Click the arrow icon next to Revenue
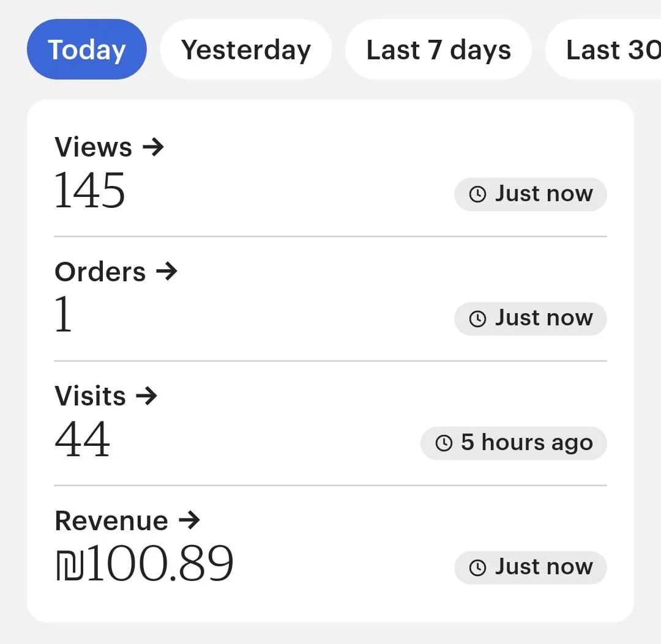 tap(190, 520)
